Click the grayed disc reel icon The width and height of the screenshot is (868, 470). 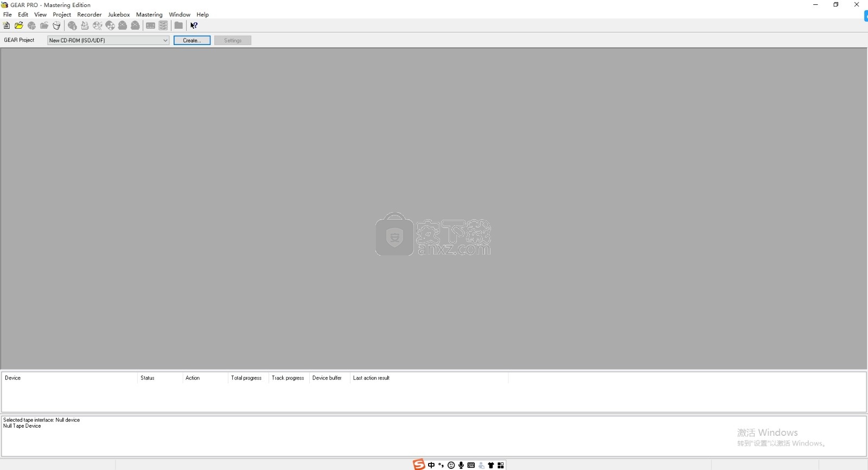point(110,26)
